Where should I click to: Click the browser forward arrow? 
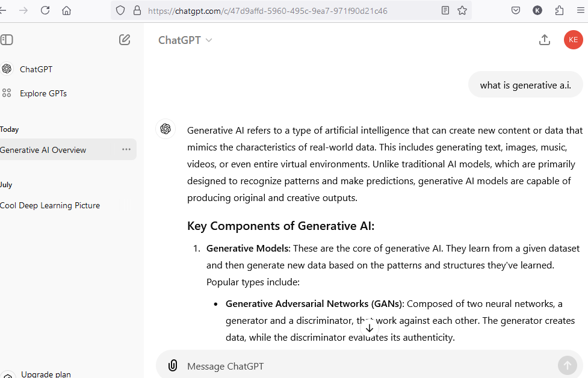23,10
